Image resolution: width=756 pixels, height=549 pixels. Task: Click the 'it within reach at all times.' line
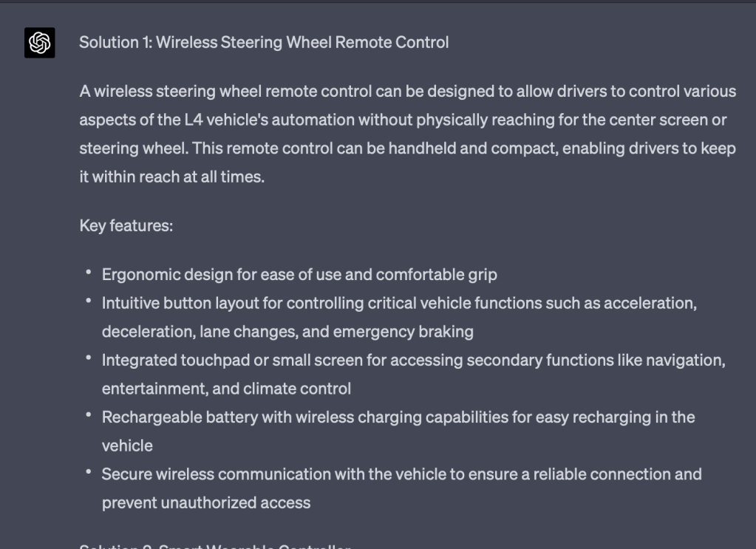(171, 177)
